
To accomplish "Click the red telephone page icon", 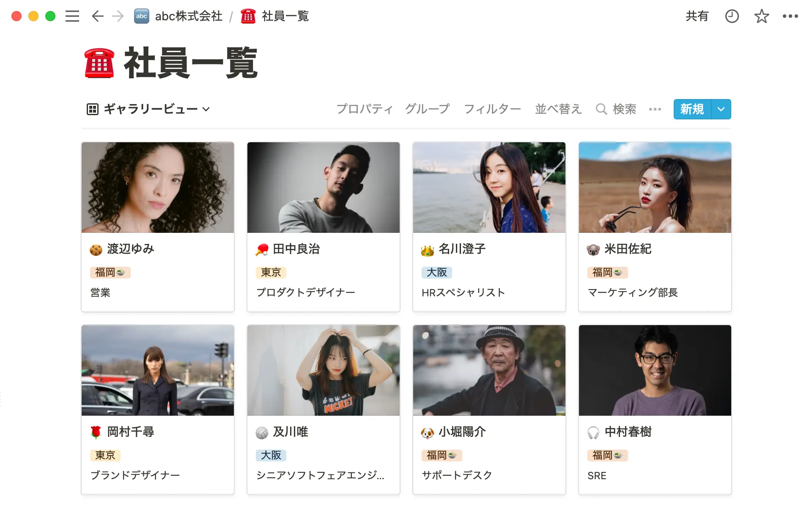I will tap(99, 63).
